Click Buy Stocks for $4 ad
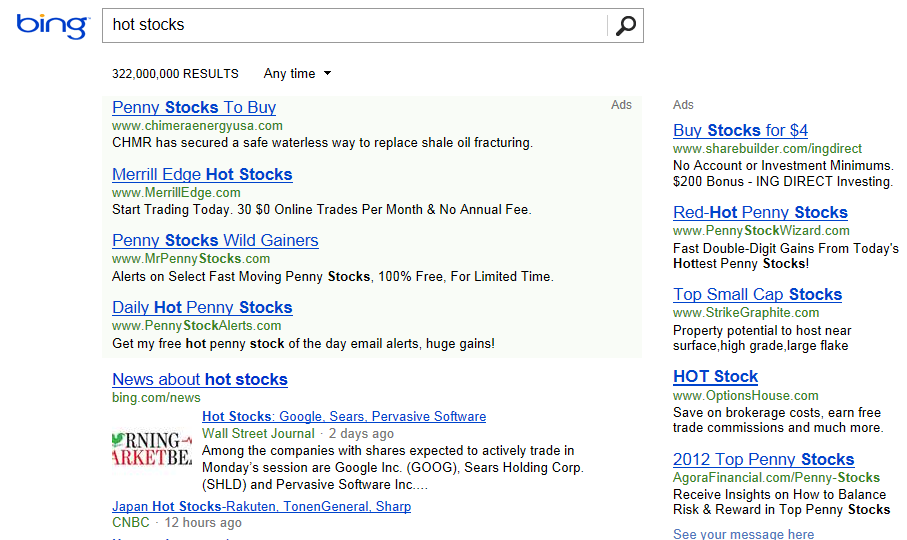907x540 pixels. [740, 131]
